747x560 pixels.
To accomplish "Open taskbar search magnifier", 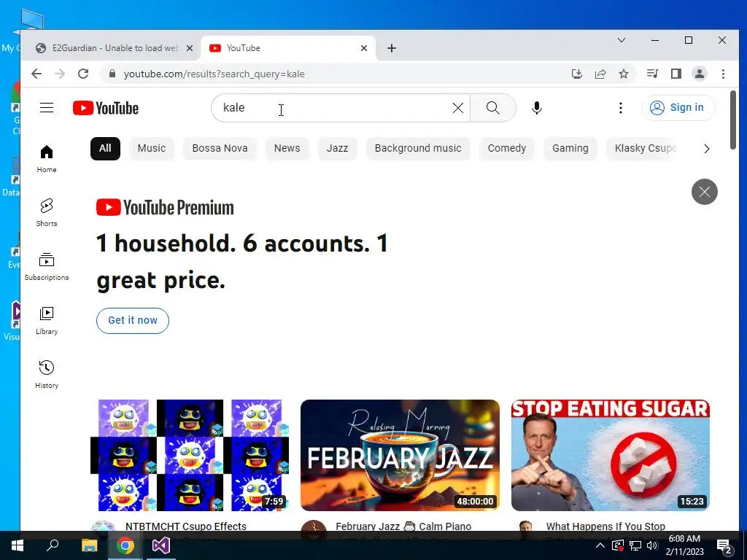I will coord(53,545).
